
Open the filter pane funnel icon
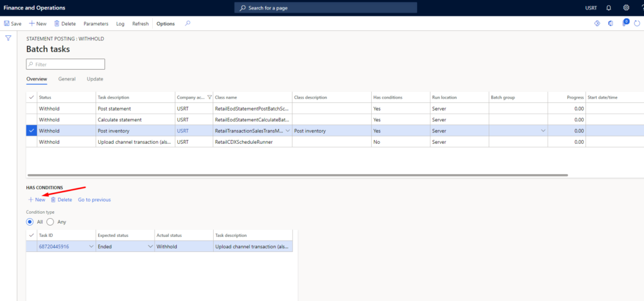pyautogui.click(x=8, y=38)
